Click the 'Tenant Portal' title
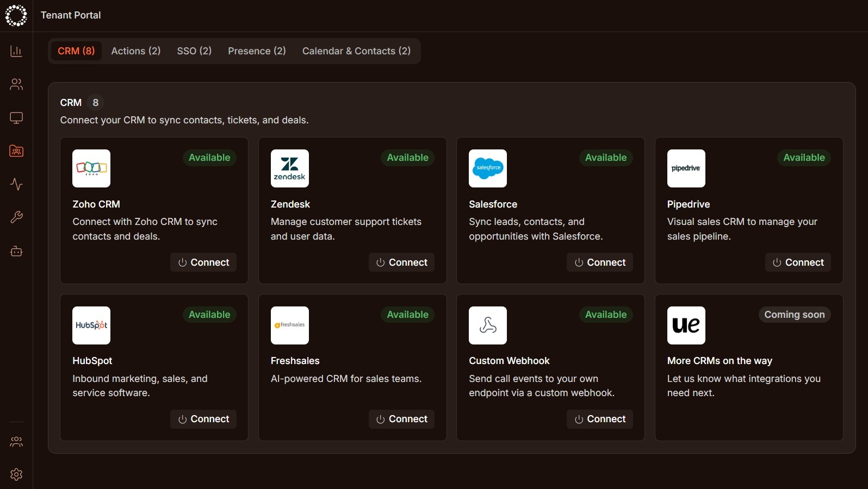The height and width of the screenshot is (489, 868). click(x=71, y=15)
